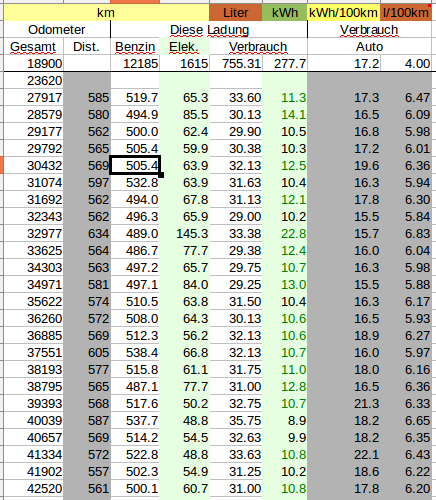
Task: Select green kWh value 12.1
Action: pyautogui.click(x=285, y=200)
